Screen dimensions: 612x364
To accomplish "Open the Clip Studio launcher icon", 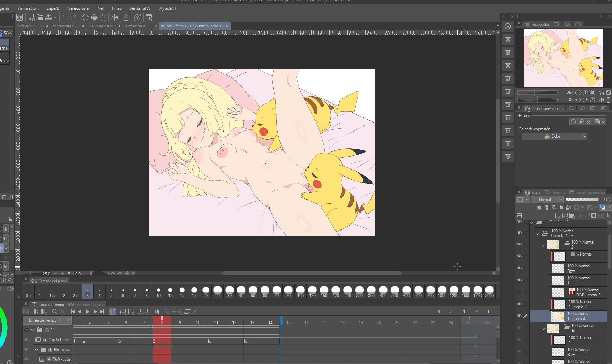I will click(20, 17).
